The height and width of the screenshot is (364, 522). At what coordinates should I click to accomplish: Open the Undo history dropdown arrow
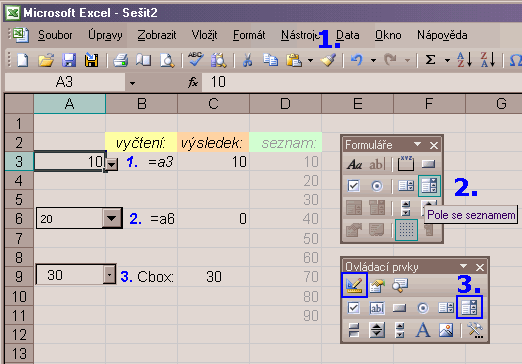[x=373, y=60]
